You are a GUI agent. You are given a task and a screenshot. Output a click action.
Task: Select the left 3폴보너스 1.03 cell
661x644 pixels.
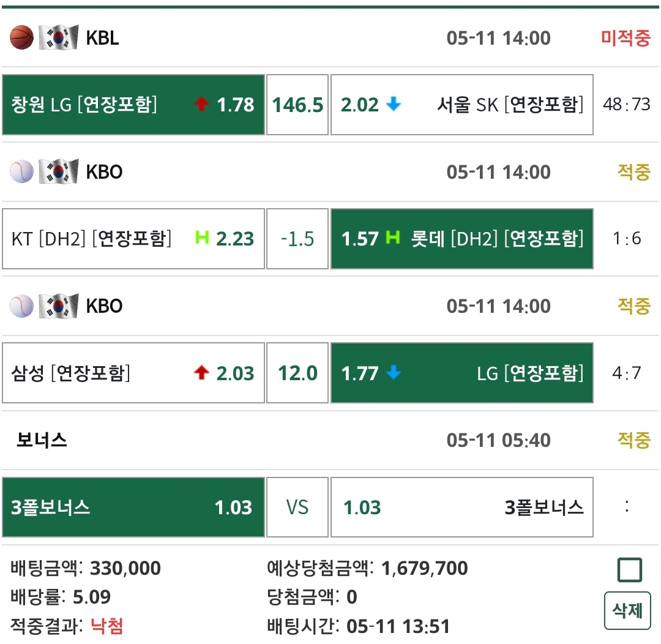(133, 507)
